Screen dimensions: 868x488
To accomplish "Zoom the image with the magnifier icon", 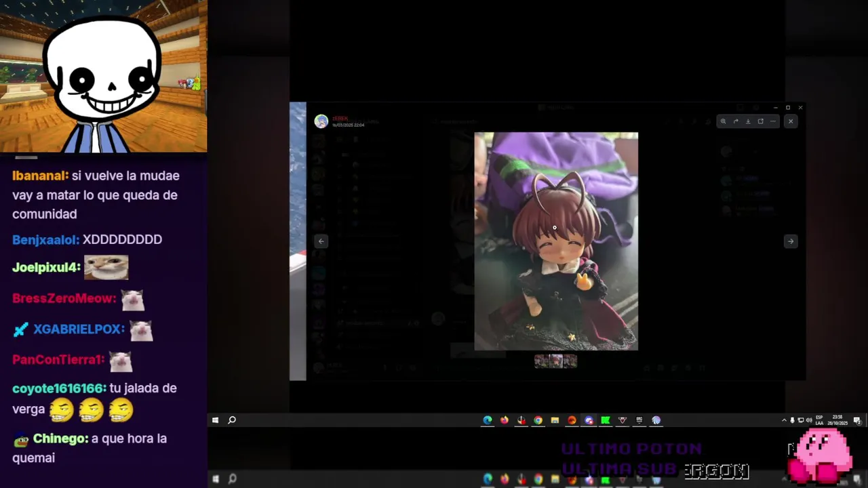I will tap(723, 121).
